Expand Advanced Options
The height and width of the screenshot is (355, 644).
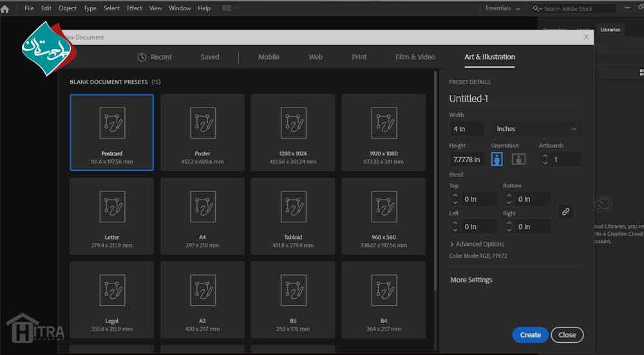[x=477, y=244]
